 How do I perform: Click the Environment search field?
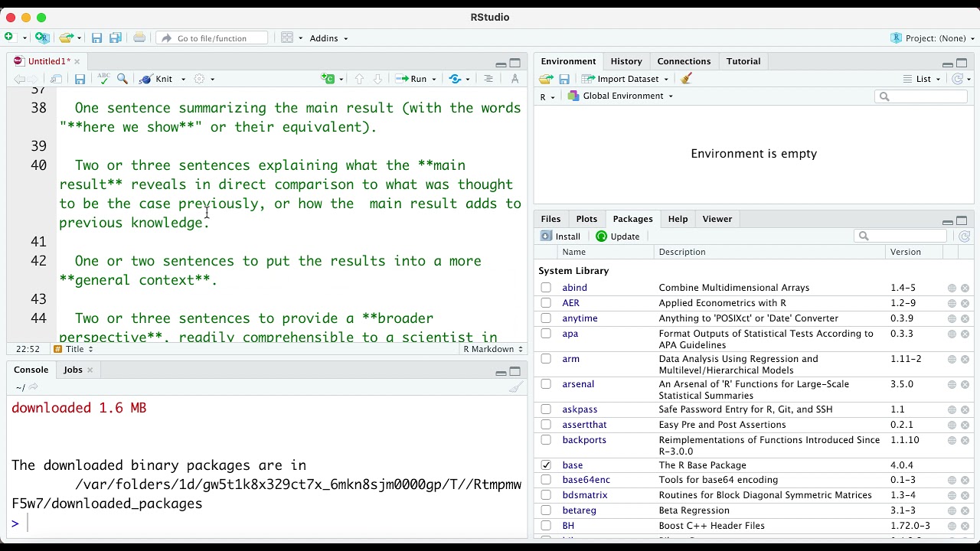(x=921, y=96)
